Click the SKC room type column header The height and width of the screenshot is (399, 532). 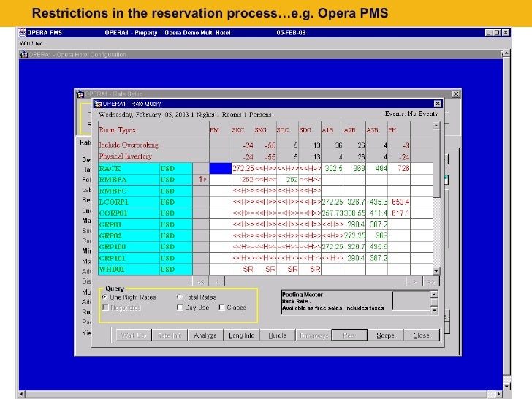(x=243, y=130)
